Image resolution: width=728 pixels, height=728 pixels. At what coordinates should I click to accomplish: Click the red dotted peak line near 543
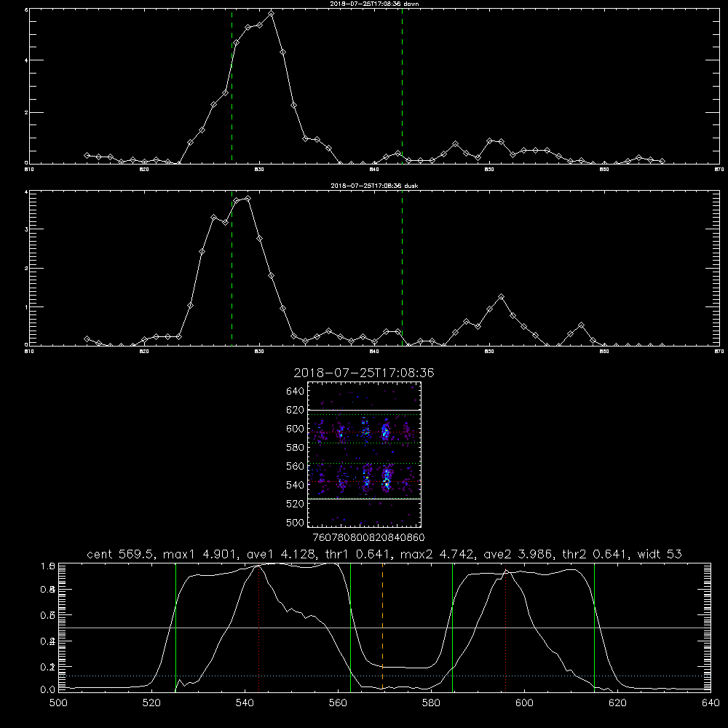[259, 629]
